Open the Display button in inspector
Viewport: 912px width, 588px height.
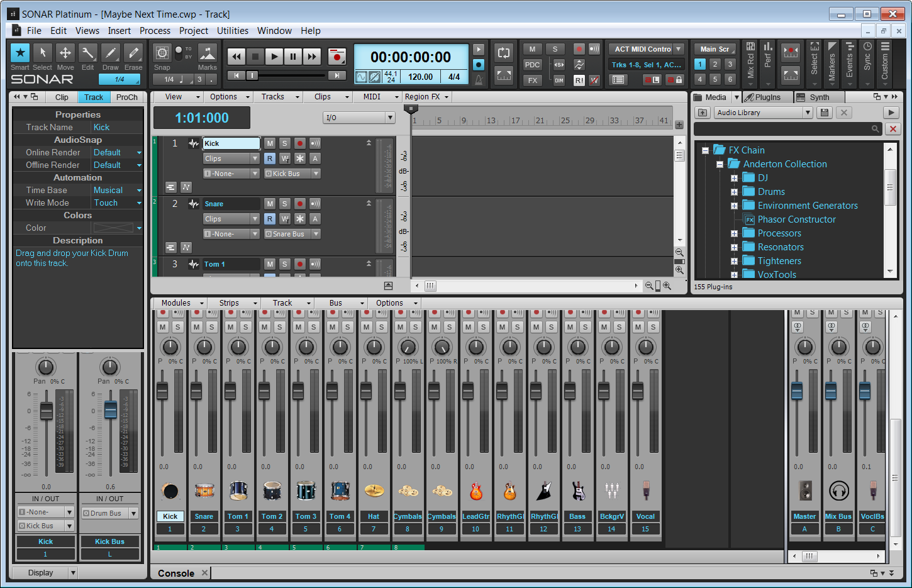[x=45, y=573]
